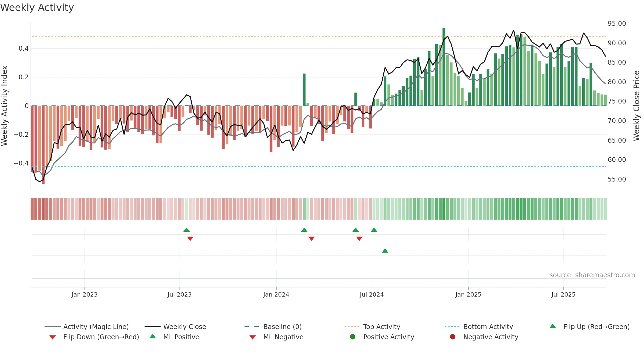Click the ML Positive triangle after Jul 2024
This screenshot has height=362, width=644.
[385, 251]
